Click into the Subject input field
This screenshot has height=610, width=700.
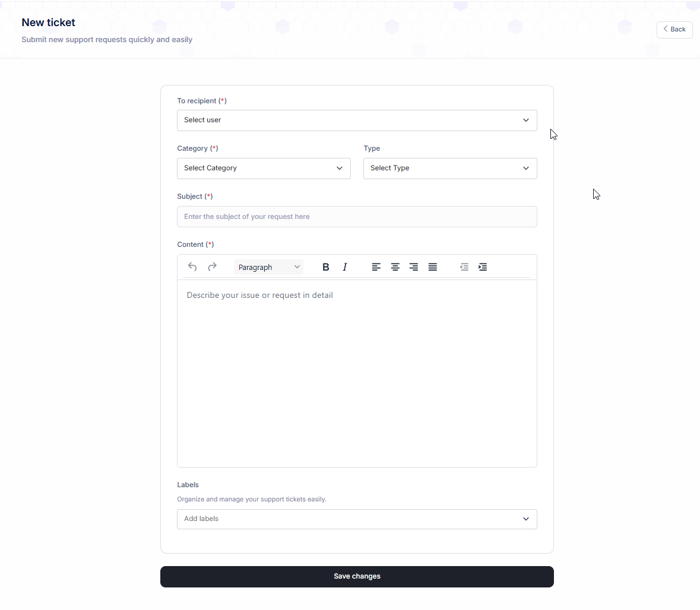click(357, 217)
